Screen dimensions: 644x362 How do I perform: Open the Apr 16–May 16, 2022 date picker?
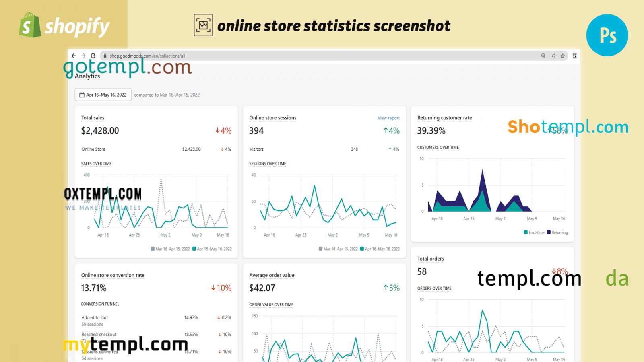103,95
